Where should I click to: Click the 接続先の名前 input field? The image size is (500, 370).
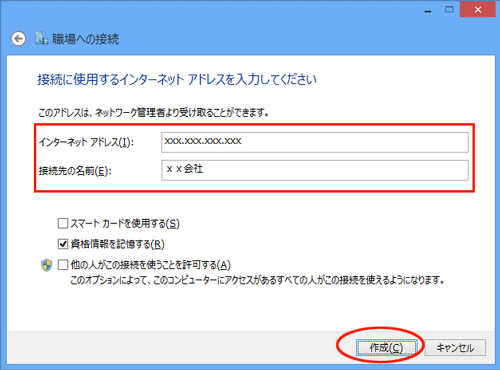(x=315, y=170)
